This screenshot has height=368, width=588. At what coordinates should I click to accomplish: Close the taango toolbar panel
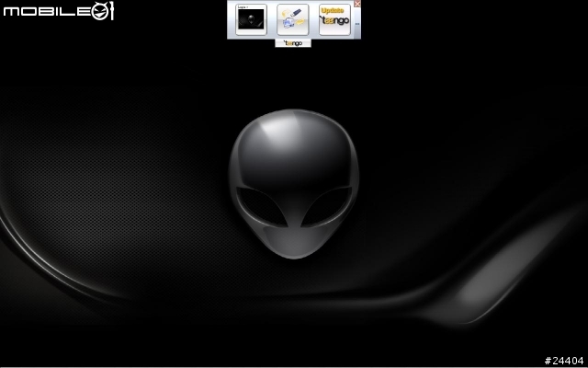click(x=357, y=4)
